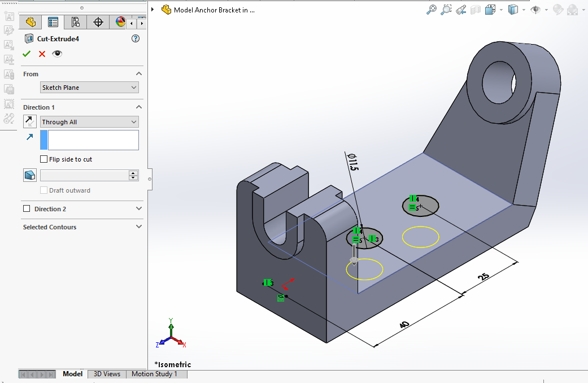The image size is (588, 383).
Task: Click the Reverse Direction arrow button
Action: click(29, 121)
